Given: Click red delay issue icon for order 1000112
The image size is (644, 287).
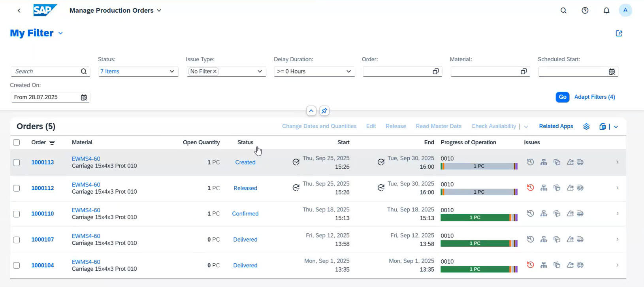Looking at the screenshot, I should [x=531, y=188].
